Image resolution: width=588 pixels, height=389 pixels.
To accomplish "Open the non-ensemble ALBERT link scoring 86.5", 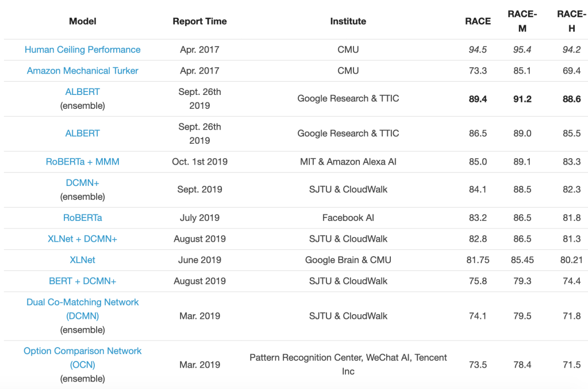I will coord(82,134).
